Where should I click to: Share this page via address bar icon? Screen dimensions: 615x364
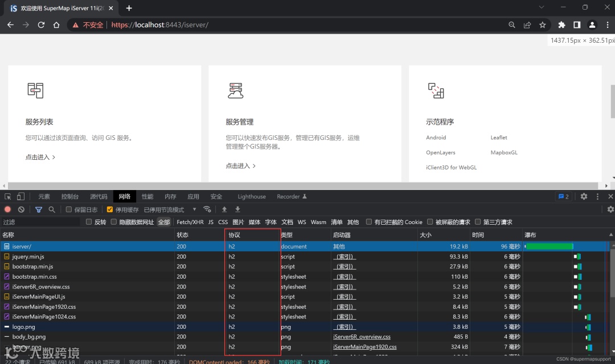pyautogui.click(x=527, y=24)
